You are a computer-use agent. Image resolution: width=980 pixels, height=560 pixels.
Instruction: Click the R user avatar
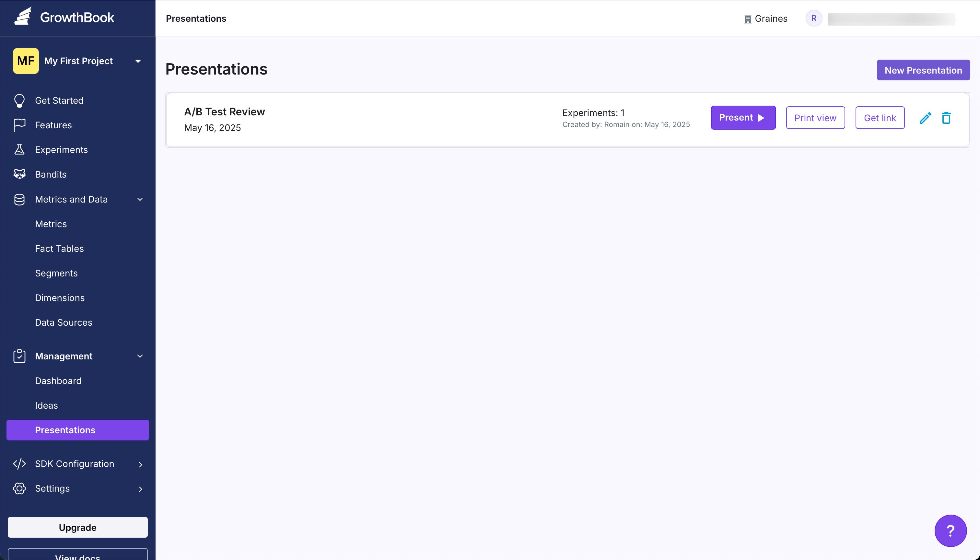coord(813,18)
